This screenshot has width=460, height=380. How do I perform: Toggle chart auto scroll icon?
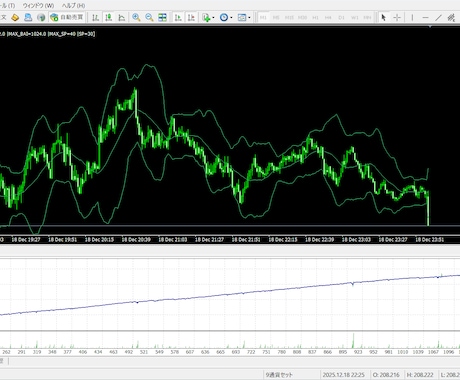pos(178,17)
